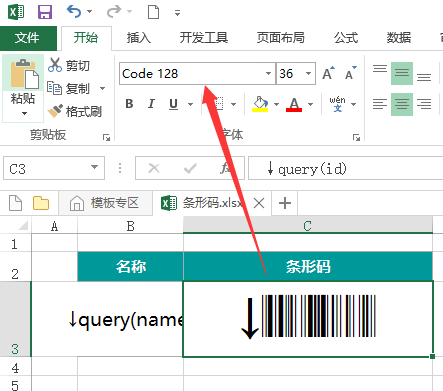Apply the yellow fill color swatch
The height and width of the screenshot is (391, 443).
[260, 104]
